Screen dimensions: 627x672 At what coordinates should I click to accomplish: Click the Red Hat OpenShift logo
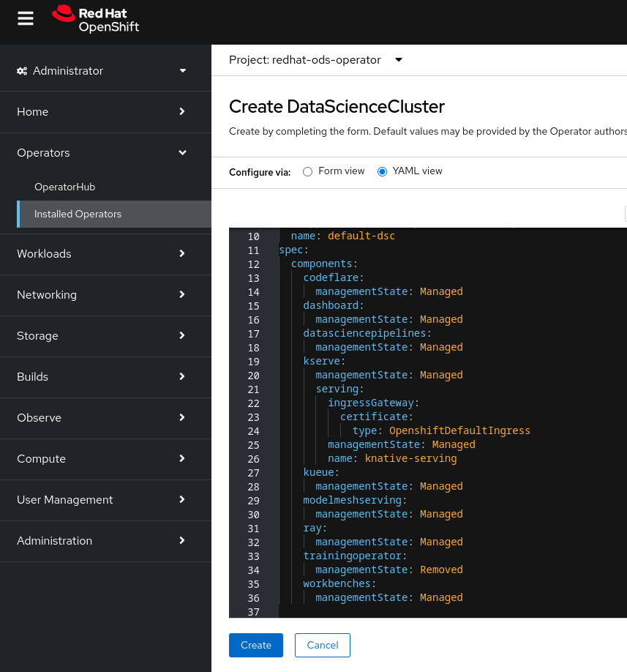pyautogui.click(x=95, y=19)
